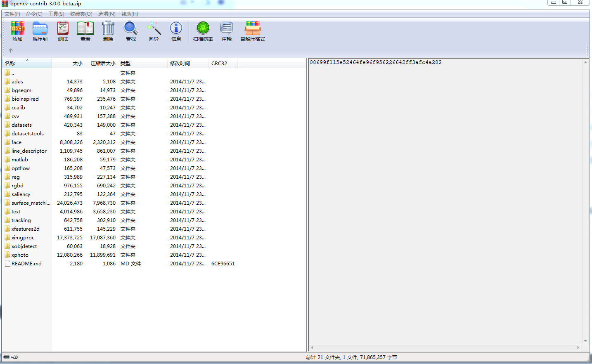Click the 注释 (Comment) icon
The image size is (592, 364).
(x=227, y=28)
